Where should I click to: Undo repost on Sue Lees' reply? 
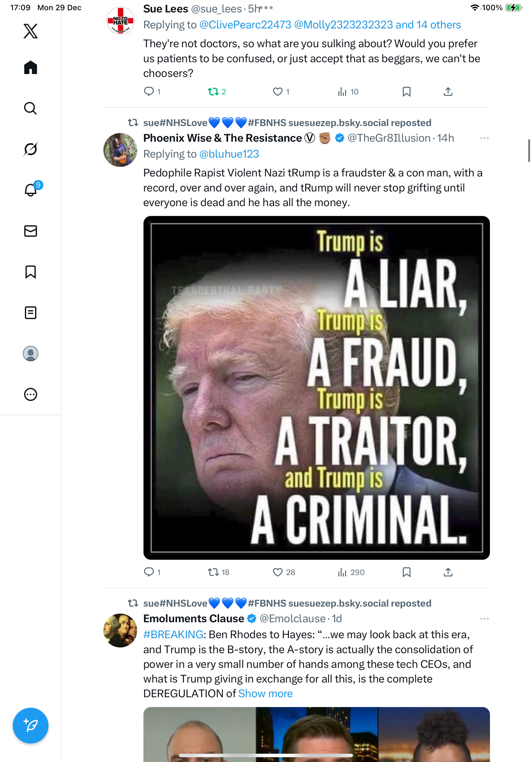[x=213, y=92]
